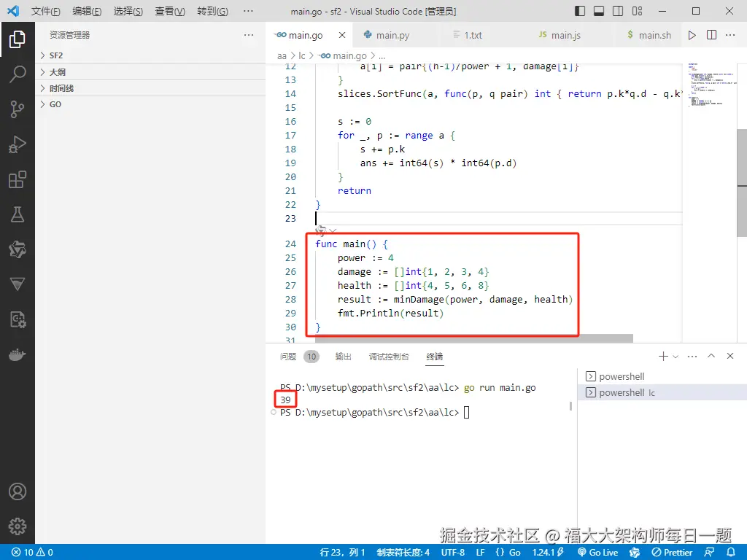Viewport: 747px width, 560px height.
Task: Open feedback icon in status bar
Action: [709, 553]
